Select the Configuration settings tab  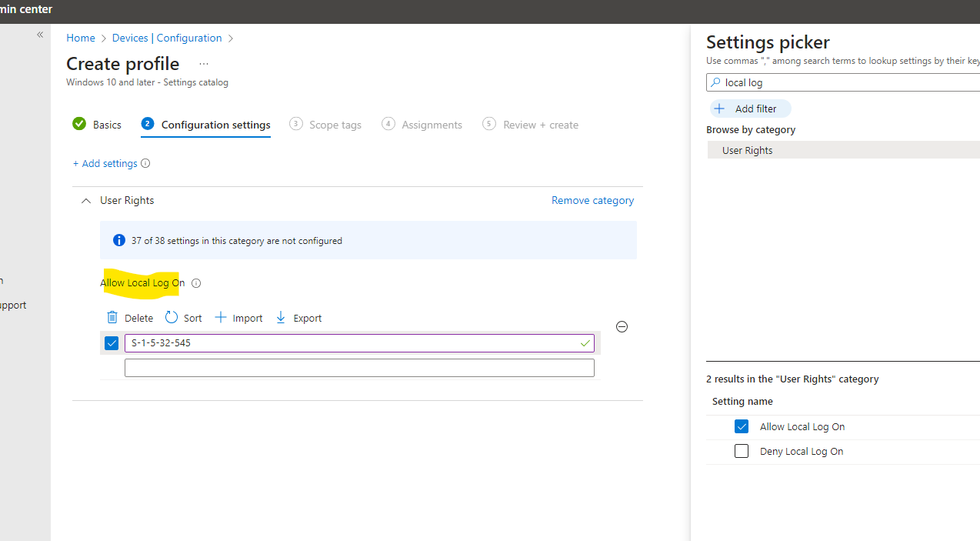click(x=206, y=125)
